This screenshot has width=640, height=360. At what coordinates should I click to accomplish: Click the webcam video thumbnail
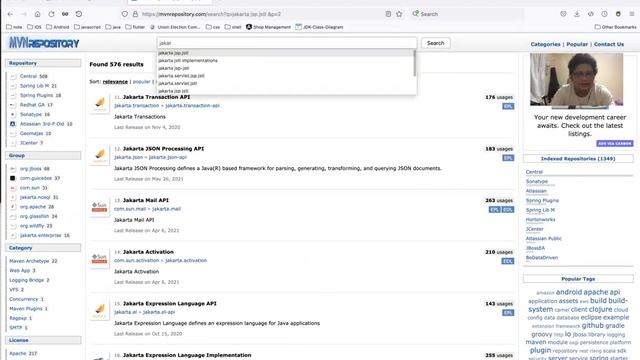click(x=576, y=79)
